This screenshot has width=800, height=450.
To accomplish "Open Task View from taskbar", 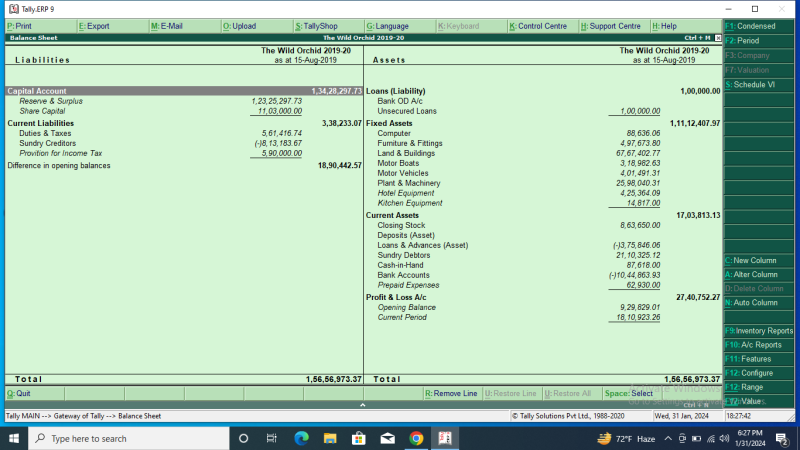I will pyautogui.click(x=271, y=438).
